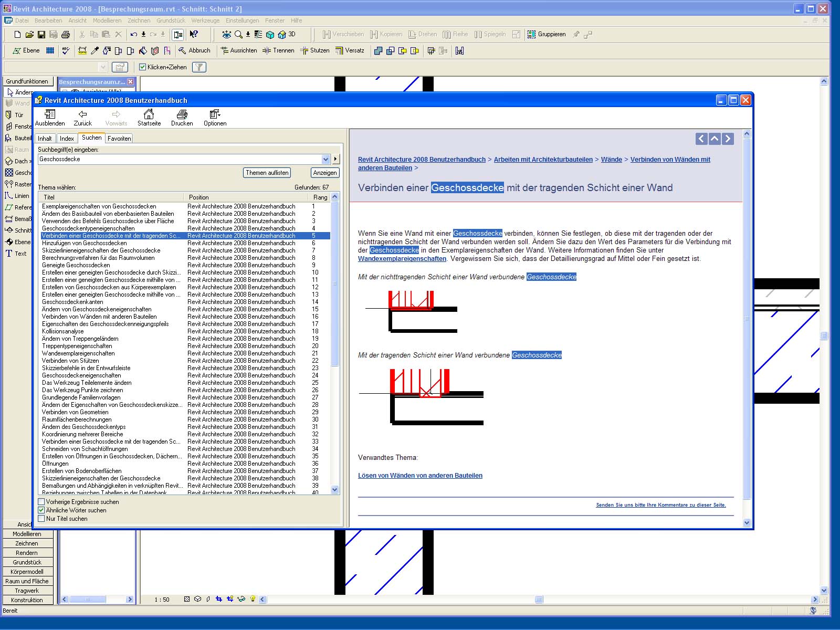This screenshot has height=630, width=840.
Task: Click the Gruppieren group tool
Action: tap(547, 35)
